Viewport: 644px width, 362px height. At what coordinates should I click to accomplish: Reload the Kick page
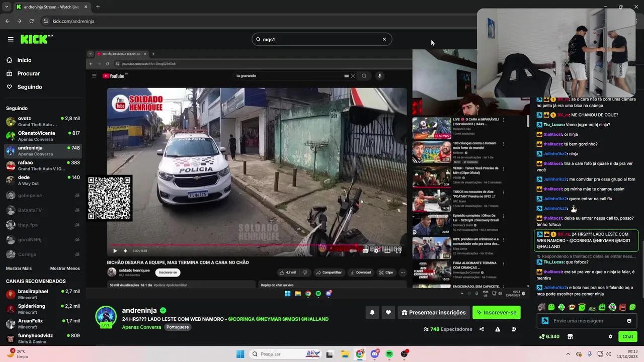pyautogui.click(x=31, y=21)
